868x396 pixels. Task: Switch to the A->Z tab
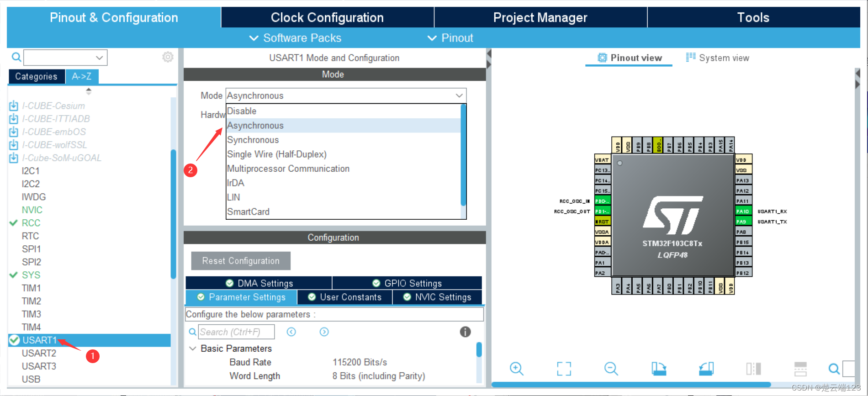82,76
